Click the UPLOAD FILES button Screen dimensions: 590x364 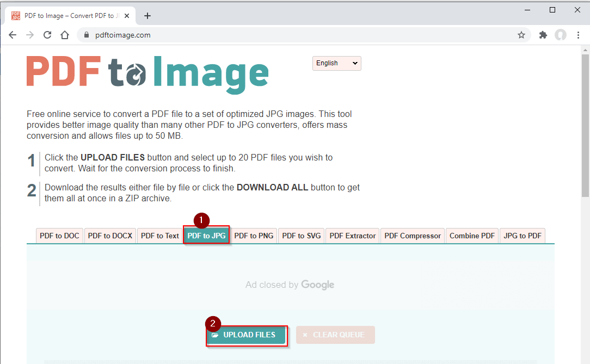[247, 335]
